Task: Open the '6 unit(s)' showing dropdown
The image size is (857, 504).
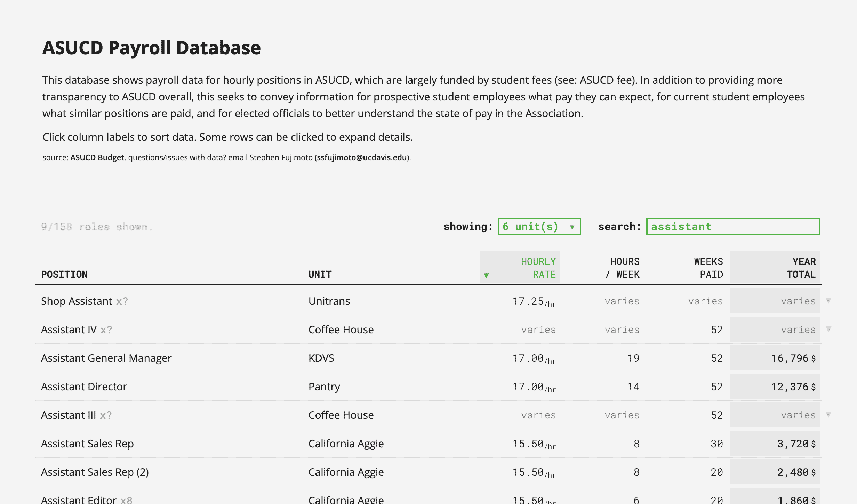Action: [x=539, y=227]
